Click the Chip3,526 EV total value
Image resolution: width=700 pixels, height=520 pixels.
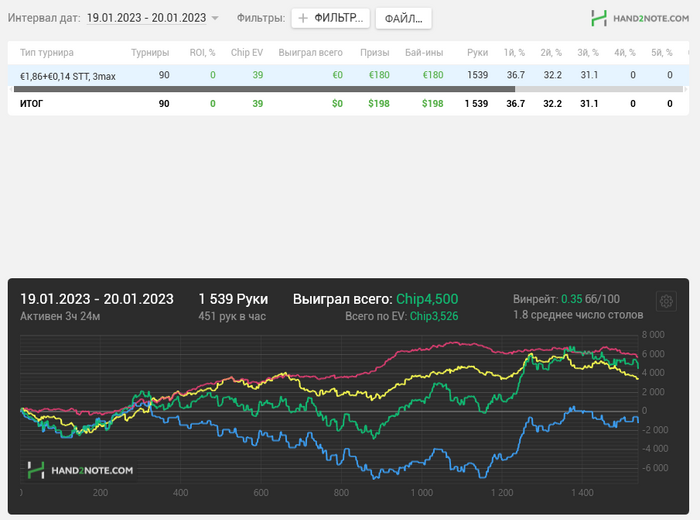point(434,316)
